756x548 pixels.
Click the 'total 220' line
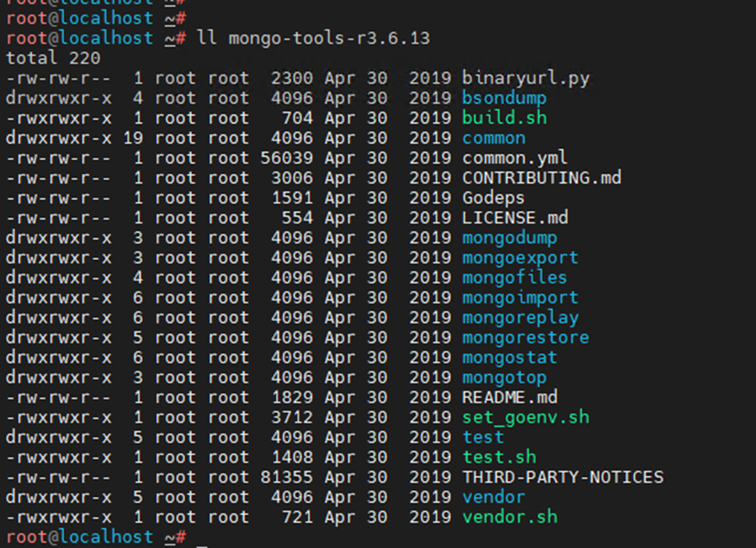(x=53, y=58)
